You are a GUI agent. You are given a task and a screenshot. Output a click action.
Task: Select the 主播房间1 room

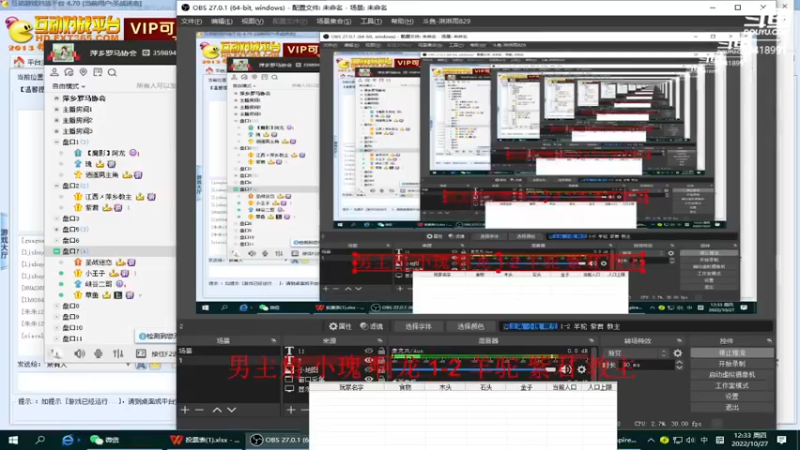click(77, 109)
